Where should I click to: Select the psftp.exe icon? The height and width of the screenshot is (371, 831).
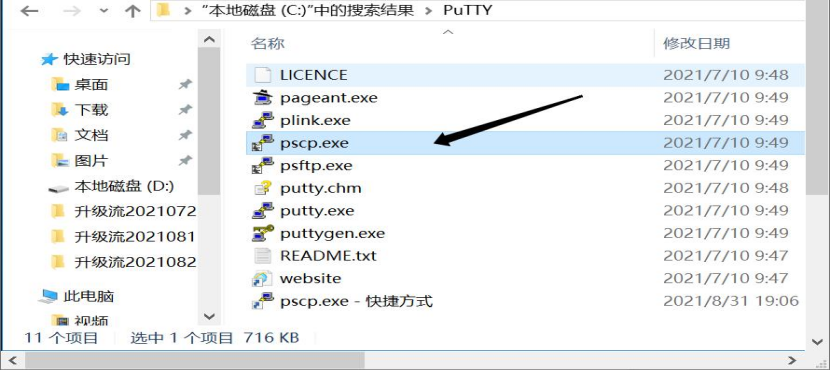click(263, 166)
